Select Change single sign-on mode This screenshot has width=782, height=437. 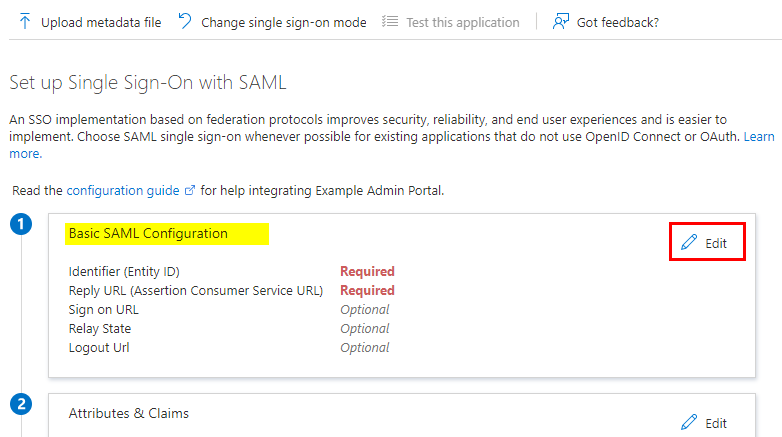click(x=273, y=22)
